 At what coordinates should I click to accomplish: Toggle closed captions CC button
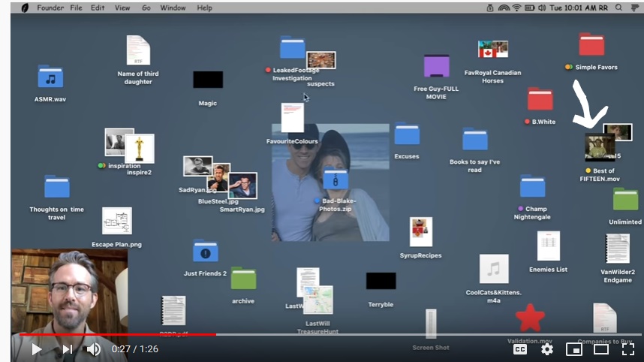[x=520, y=349]
